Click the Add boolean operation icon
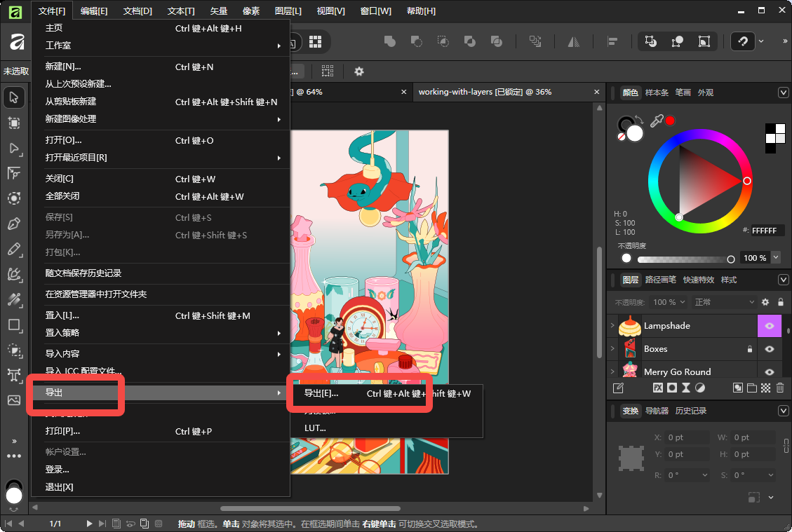 click(389, 41)
